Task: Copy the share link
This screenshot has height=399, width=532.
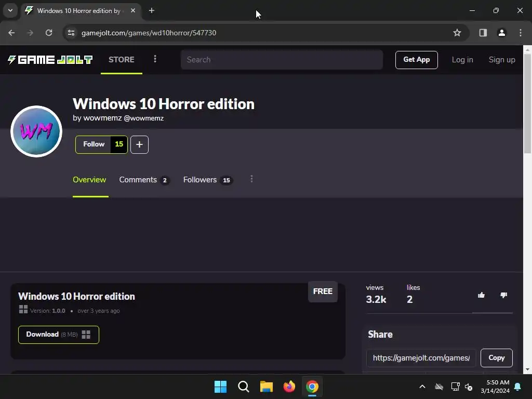Action: point(496,358)
